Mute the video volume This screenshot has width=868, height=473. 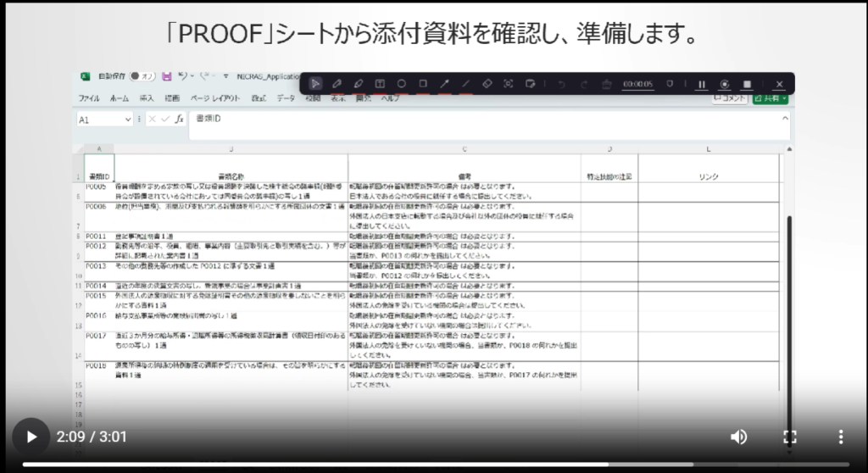(x=739, y=437)
